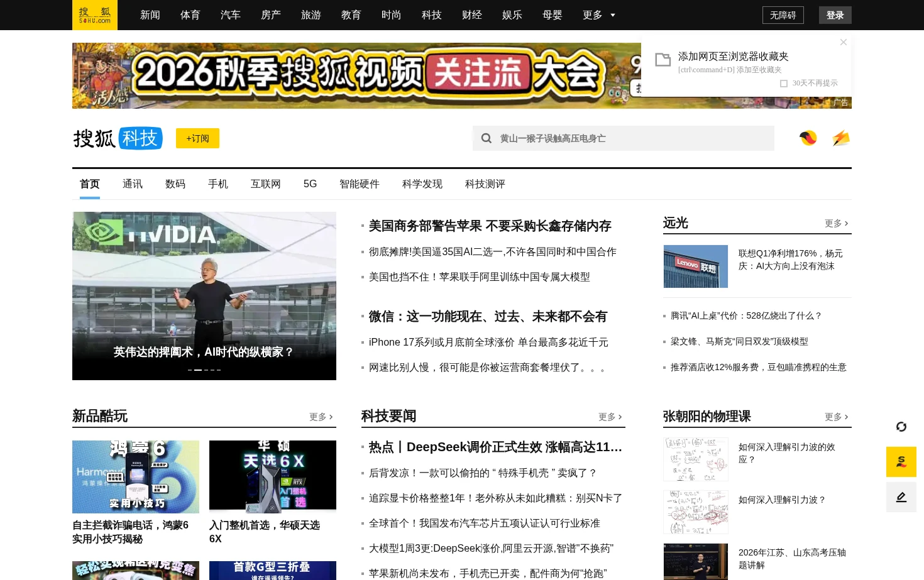Close the bookmark tip popup

click(844, 42)
